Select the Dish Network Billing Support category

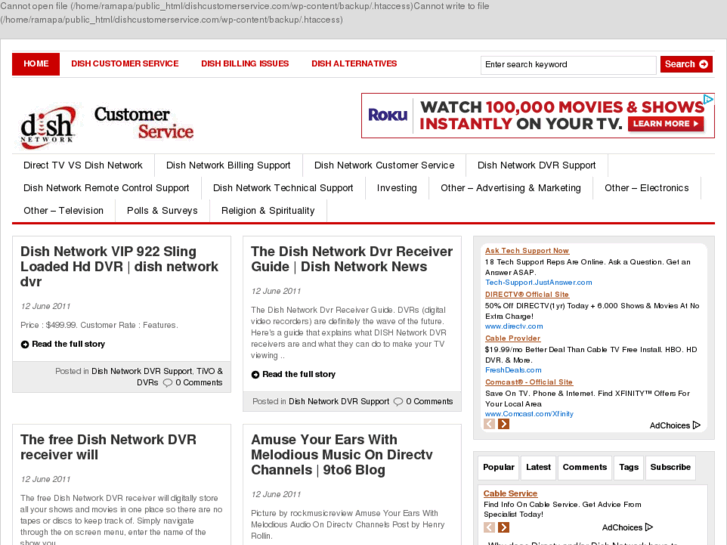(x=228, y=165)
